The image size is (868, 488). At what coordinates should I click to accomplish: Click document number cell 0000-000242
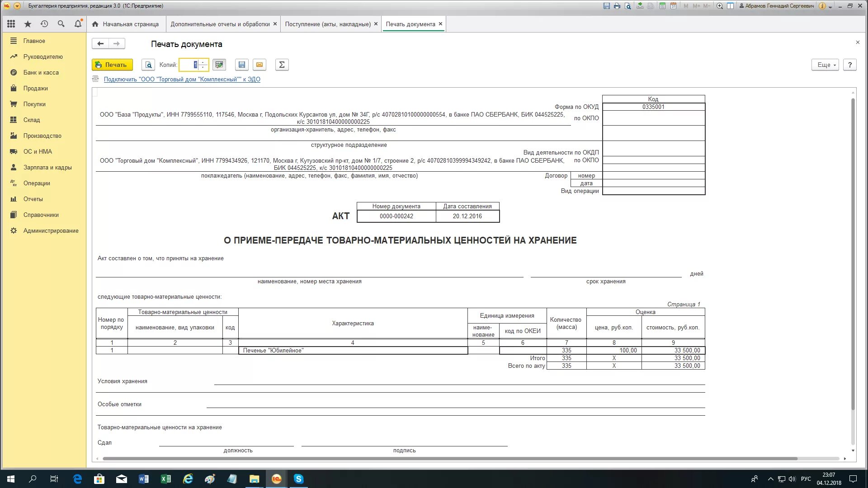click(396, 216)
